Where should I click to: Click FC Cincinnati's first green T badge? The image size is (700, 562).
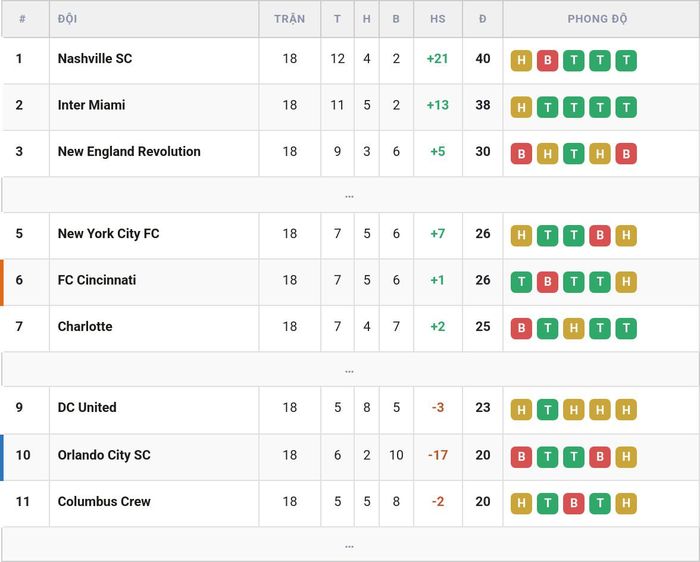click(x=521, y=282)
